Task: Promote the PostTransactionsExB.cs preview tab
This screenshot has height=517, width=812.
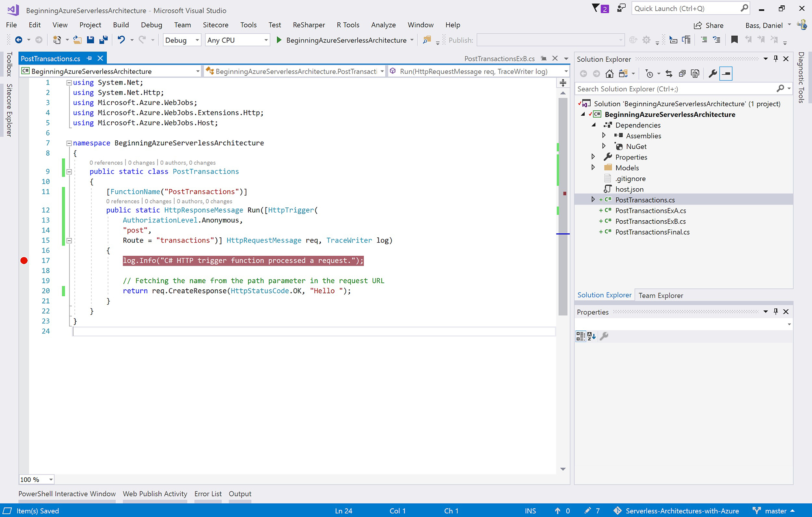Action: coord(544,58)
